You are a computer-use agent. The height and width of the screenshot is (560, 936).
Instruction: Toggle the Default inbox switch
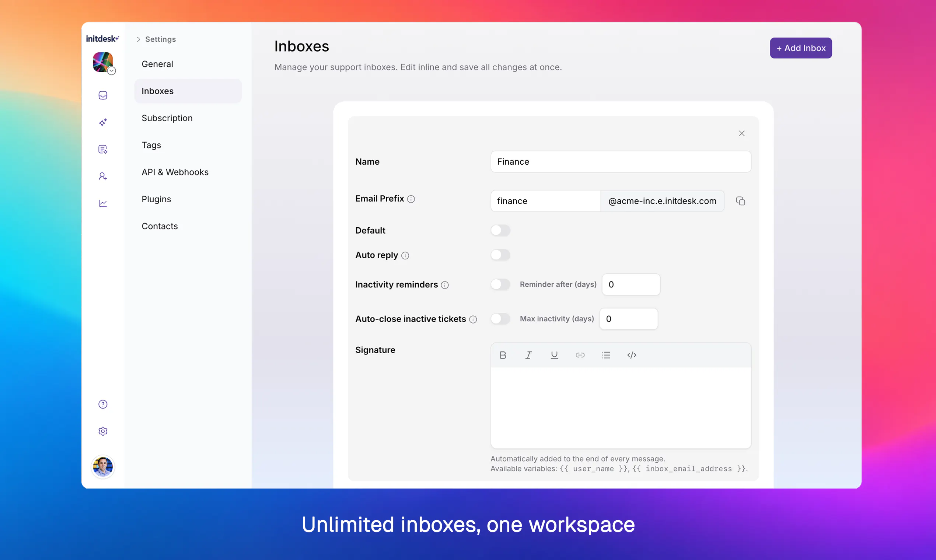[500, 230]
